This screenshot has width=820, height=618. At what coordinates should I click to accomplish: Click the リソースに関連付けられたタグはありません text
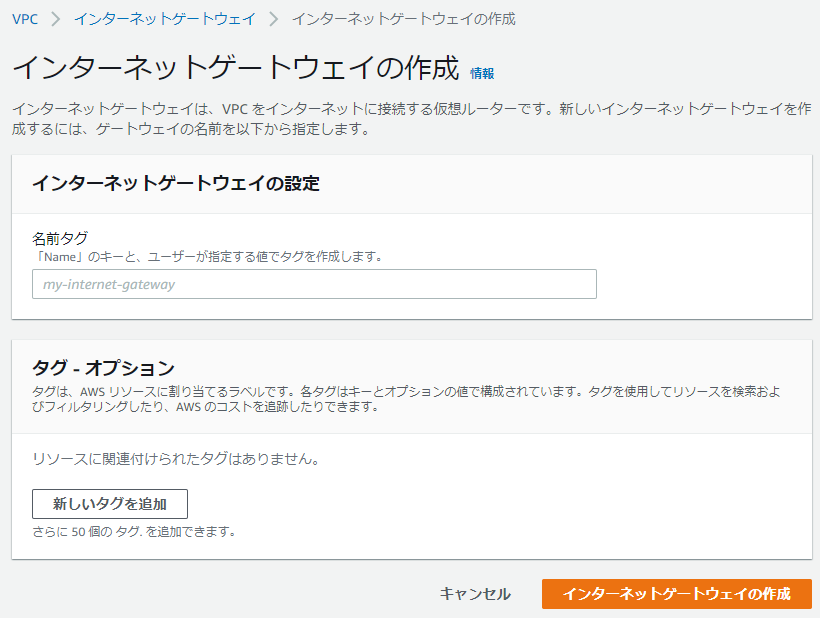[x=176, y=459]
